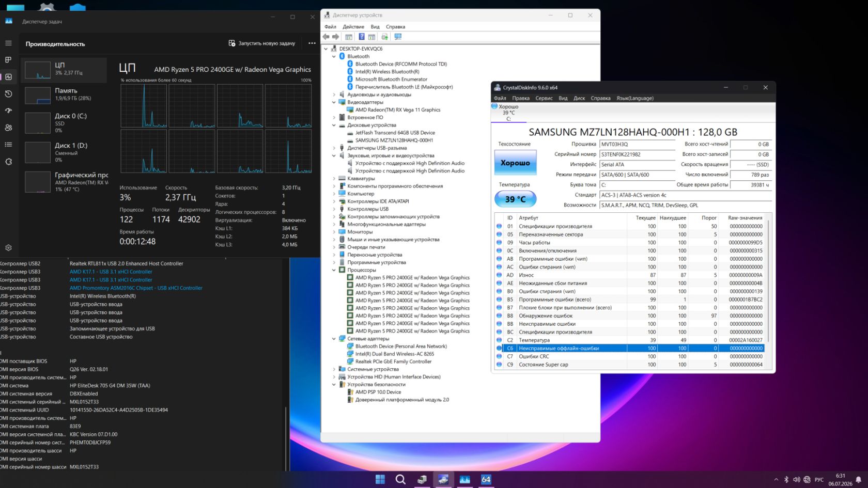Open Task Manager settings gear icon
This screenshot has height=488, width=868.
(x=8, y=248)
